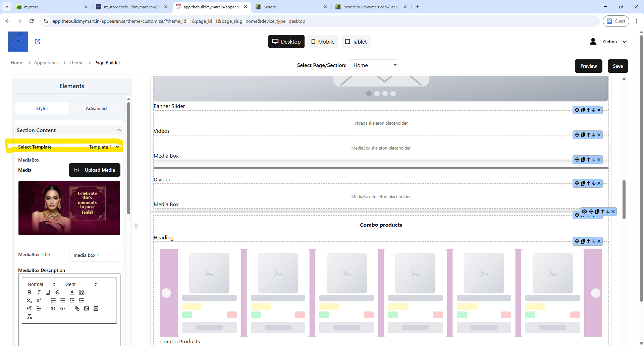The height and width of the screenshot is (346, 644).
Task: Toggle strikethrough formatting in description editor
Action: point(58,292)
